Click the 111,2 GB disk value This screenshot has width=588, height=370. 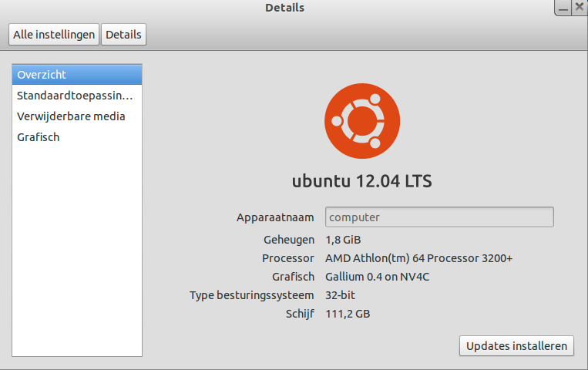point(348,314)
